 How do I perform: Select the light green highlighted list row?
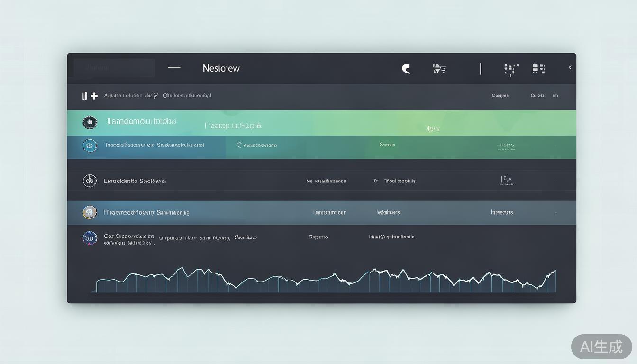(321, 123)
